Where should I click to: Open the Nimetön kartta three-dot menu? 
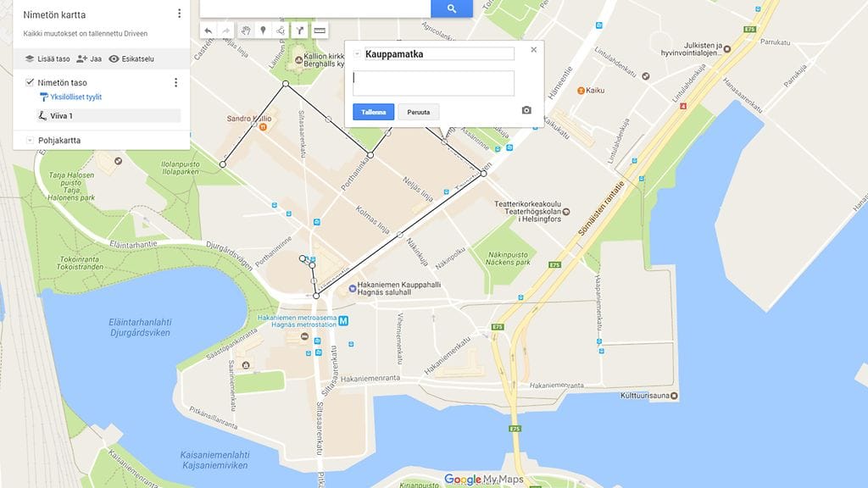179,14
